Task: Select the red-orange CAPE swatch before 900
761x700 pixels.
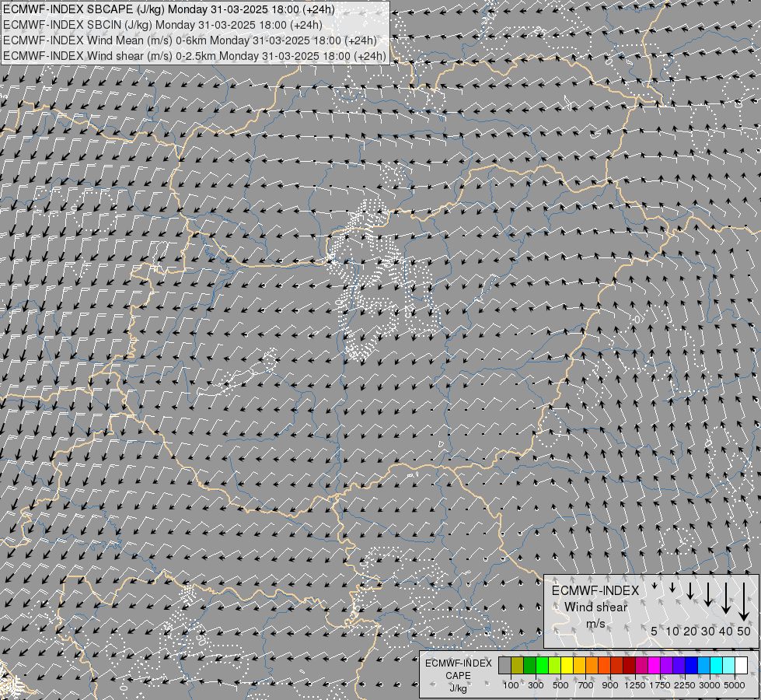Action: [x=604, y=665]
